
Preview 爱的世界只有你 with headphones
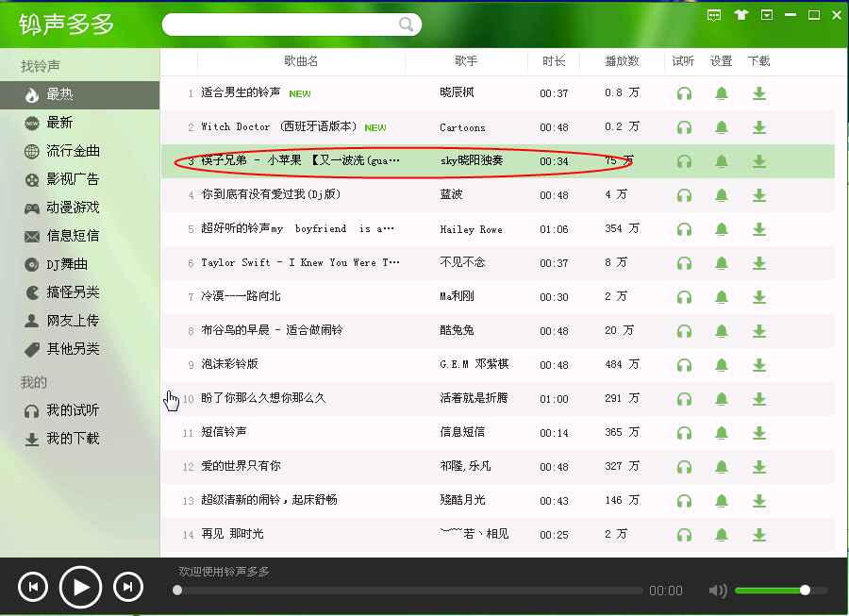tap(685, 467)
